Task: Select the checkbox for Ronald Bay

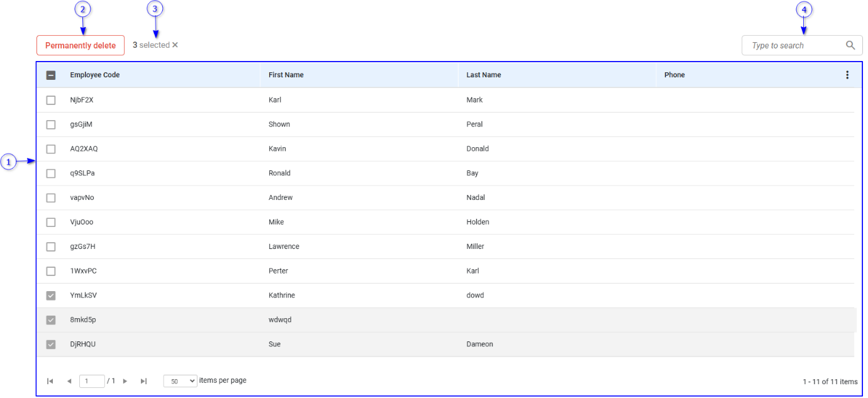Action: pyautogui.click(x=51, y=174)
